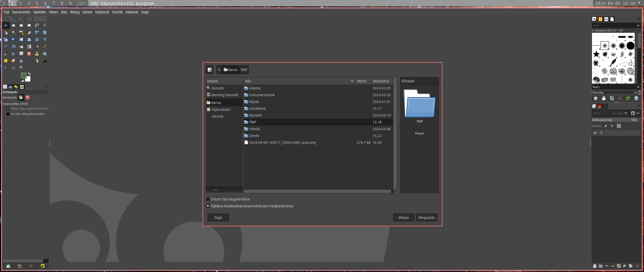
Task: Click the foreground green color swatch
Action: click(23, 75)
